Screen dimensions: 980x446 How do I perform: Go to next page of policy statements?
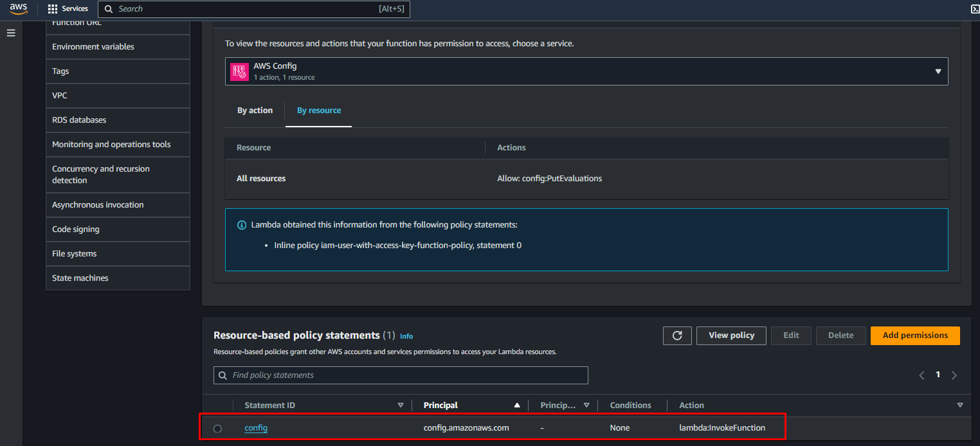954,375
